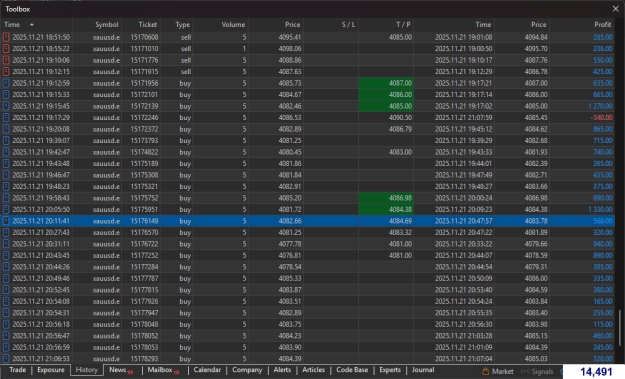Screen dimensions: 625x379
Task: Click the green T/P cell 4084.38
Action: [386, 209]
